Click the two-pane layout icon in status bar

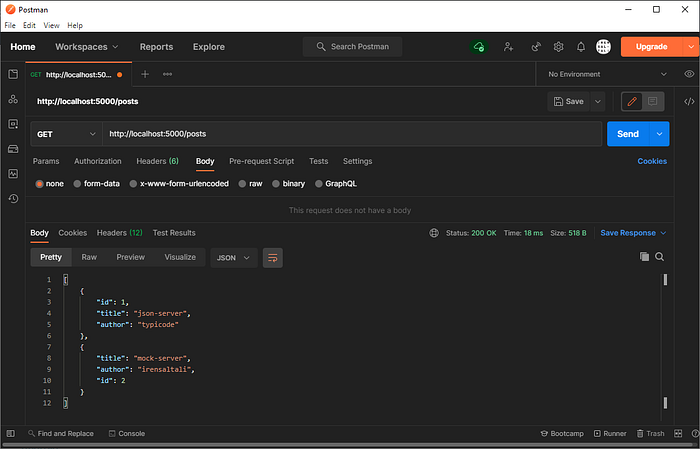click(x=678, y=433)
